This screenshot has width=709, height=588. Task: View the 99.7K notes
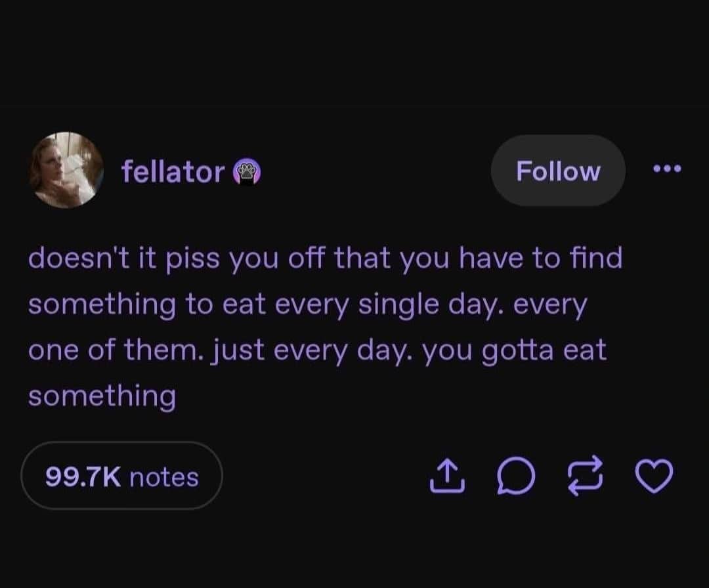tap(122, 476)
